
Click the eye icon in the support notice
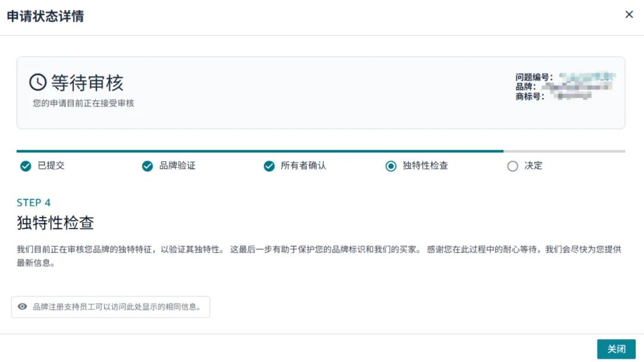coord(23,307)
